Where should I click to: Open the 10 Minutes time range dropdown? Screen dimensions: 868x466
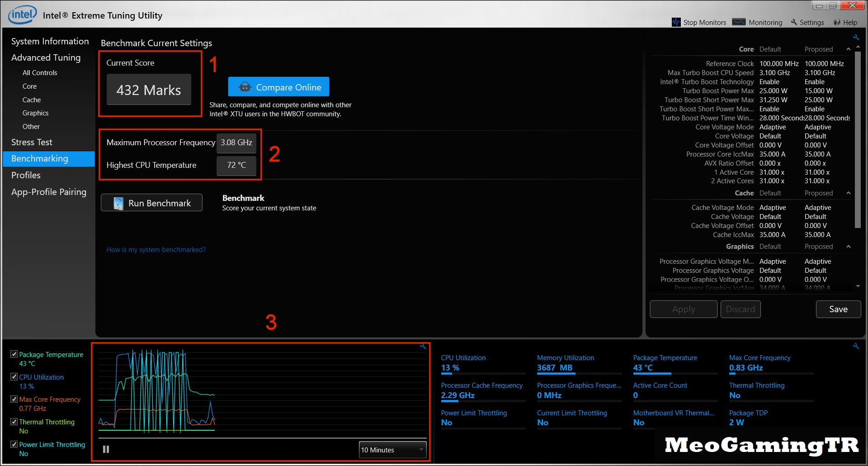392,450
